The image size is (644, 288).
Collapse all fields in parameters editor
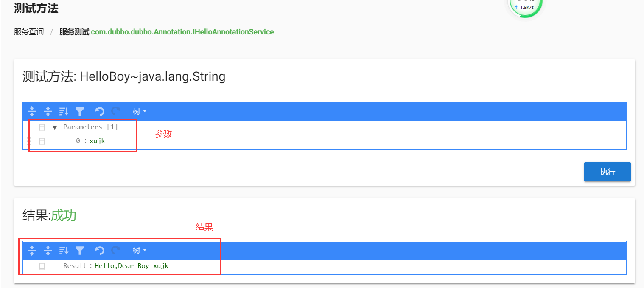tap(48, 111)
